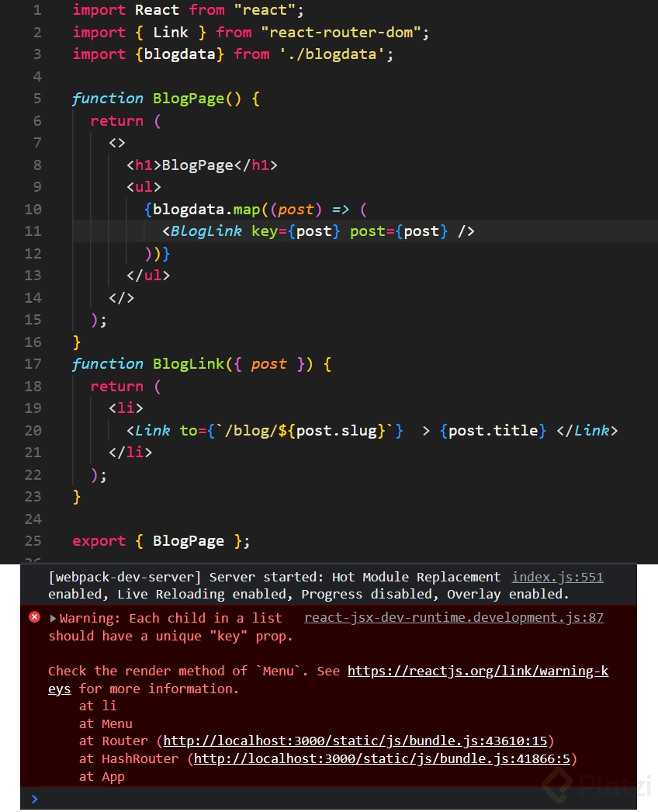Click "react-router-dom" import string

tap(341, 32)
